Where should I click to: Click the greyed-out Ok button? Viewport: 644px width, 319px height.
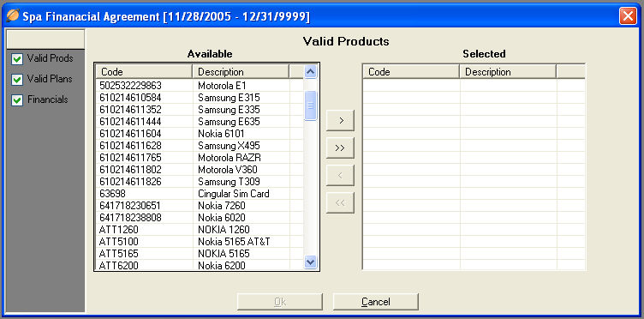click(x=280, y=302)
